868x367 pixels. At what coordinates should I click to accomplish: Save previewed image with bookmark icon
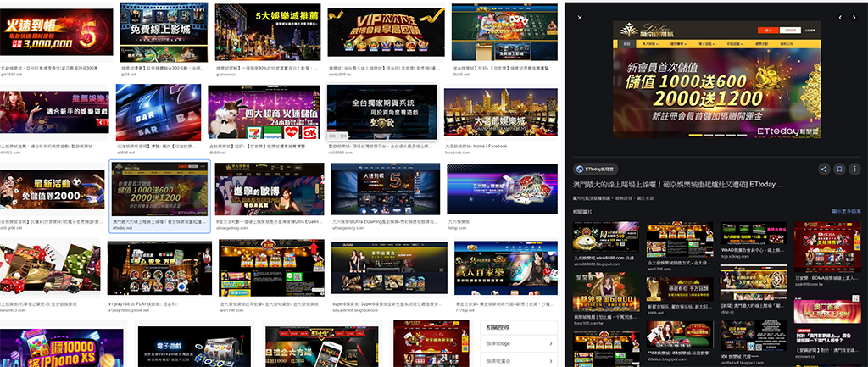pyautogui.click(x=839, y=170)
